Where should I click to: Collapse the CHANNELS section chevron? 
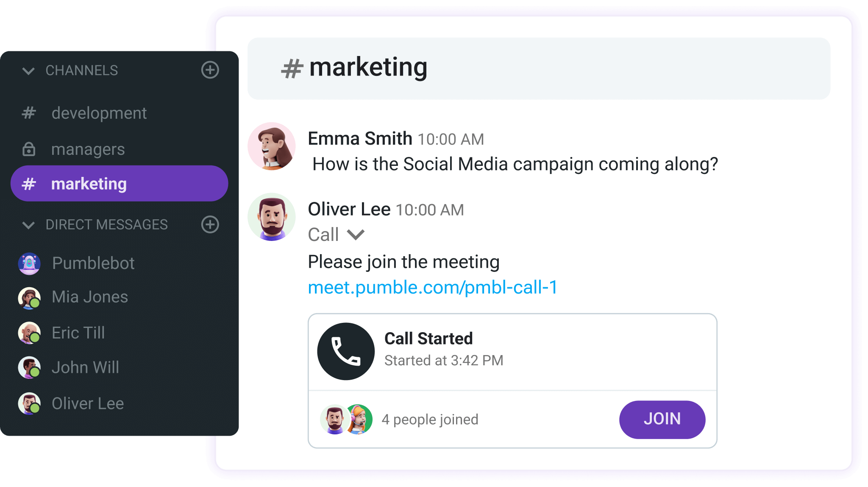[x=28, y=70]
